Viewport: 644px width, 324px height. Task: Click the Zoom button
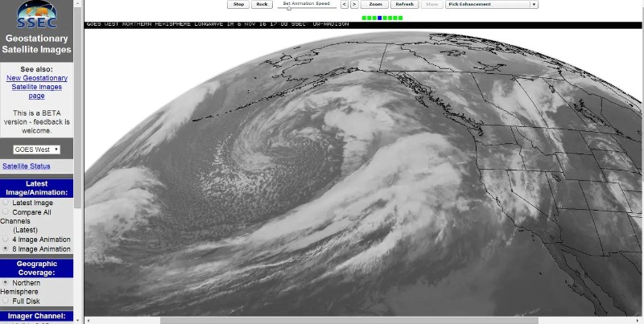tap(374, 4)
